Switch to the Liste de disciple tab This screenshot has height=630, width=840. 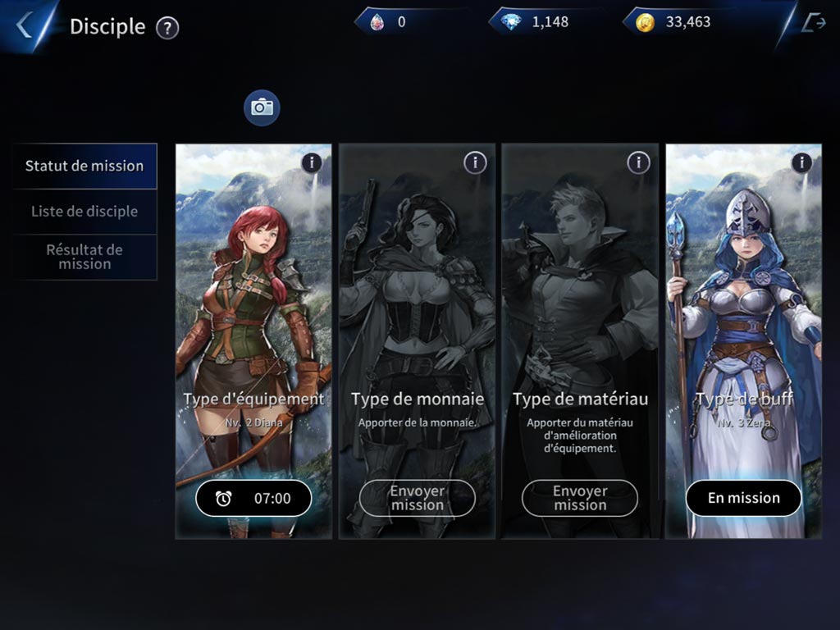click(x=84, y=212)
